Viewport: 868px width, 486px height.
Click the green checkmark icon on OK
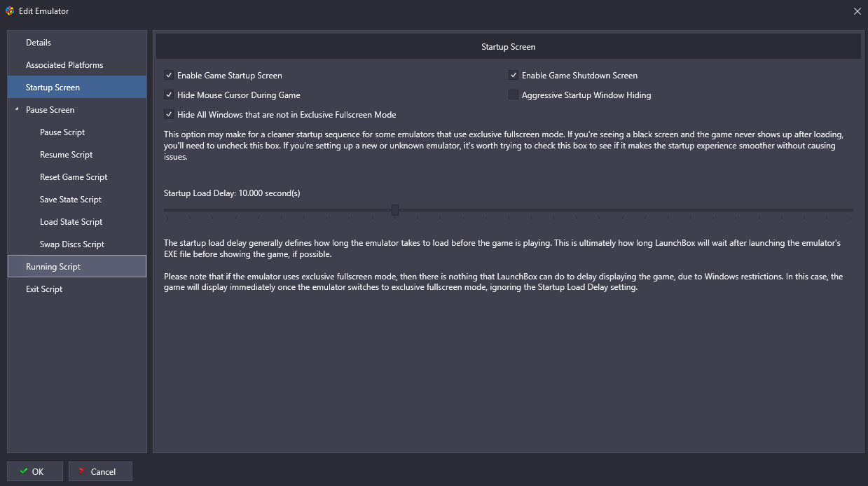click(24, 471)
